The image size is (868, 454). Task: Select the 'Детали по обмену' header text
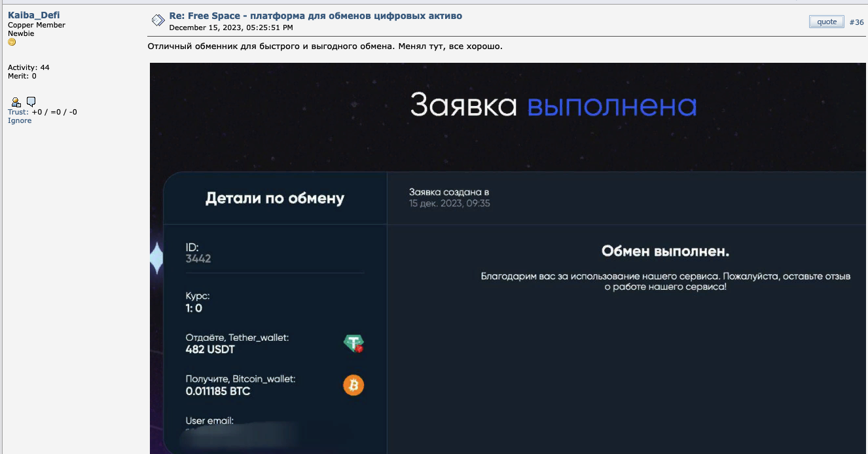click(275, 198)
